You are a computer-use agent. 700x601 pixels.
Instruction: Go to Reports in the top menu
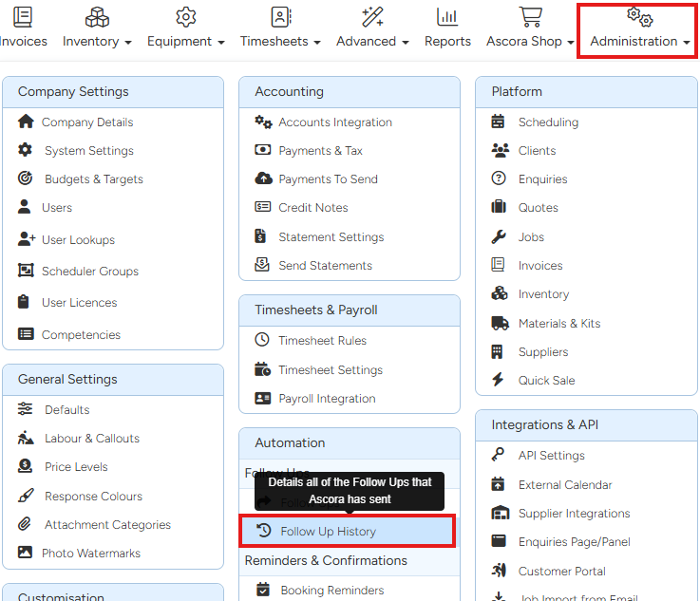[447, 41]
